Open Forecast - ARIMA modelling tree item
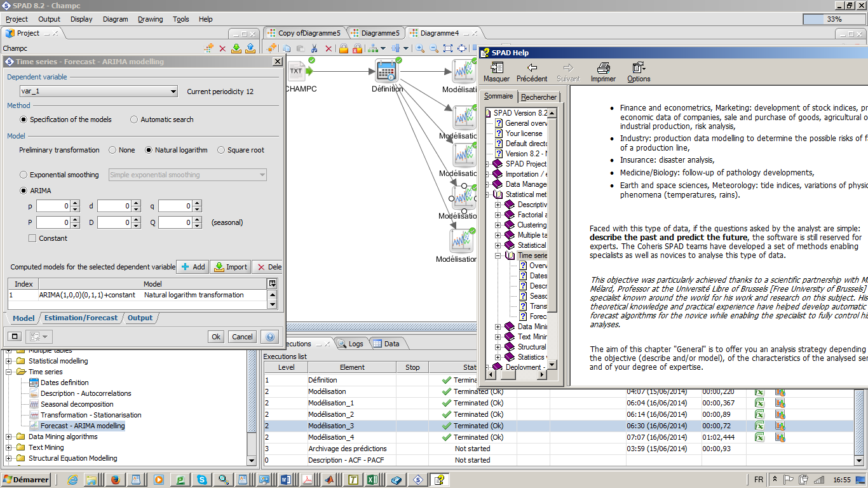The image size is (868, 488). pos(83,426)
